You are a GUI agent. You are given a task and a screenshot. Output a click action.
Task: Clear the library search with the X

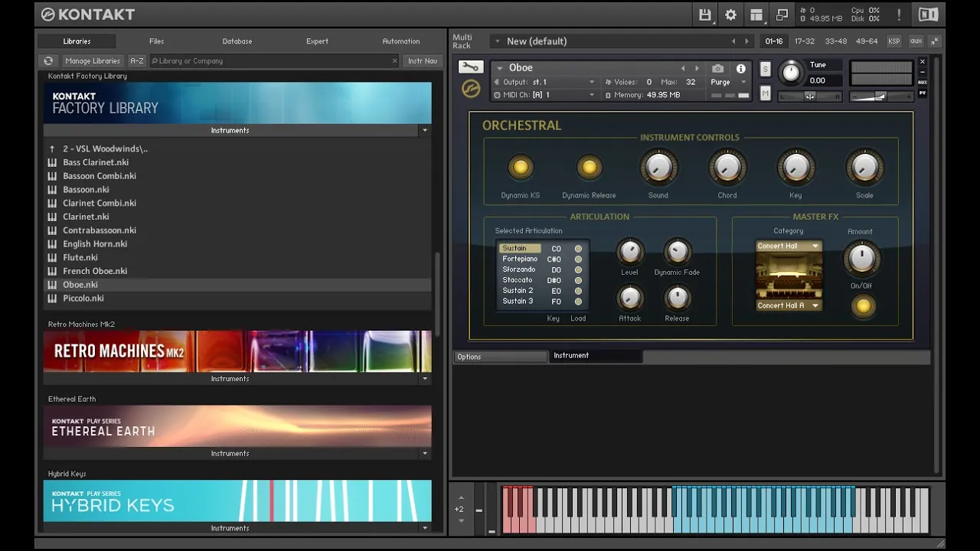(394, 60)
